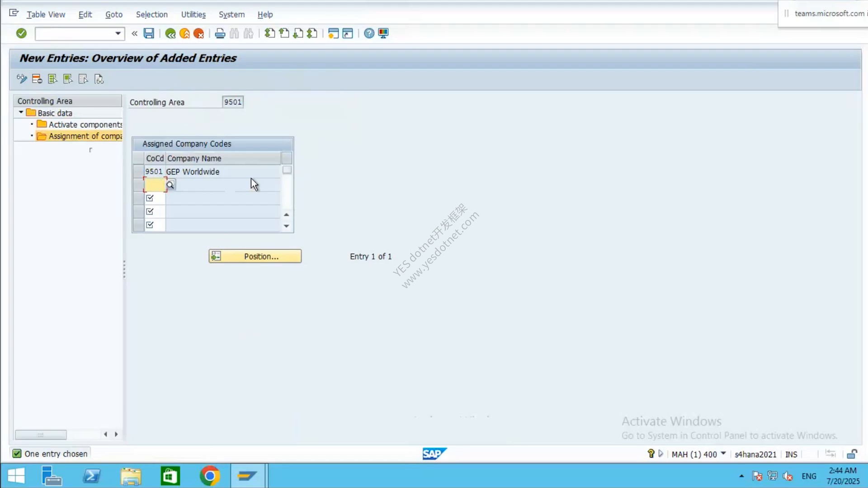The height and width of the screenshot is (488, 868).
Task: Open the Table View menu
Action: tap(46, 14)
